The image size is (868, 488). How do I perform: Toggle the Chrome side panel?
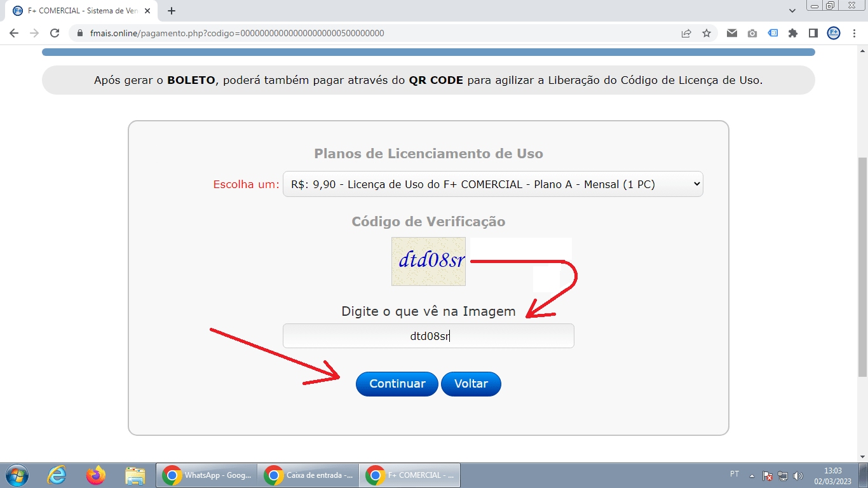[813, 33]
